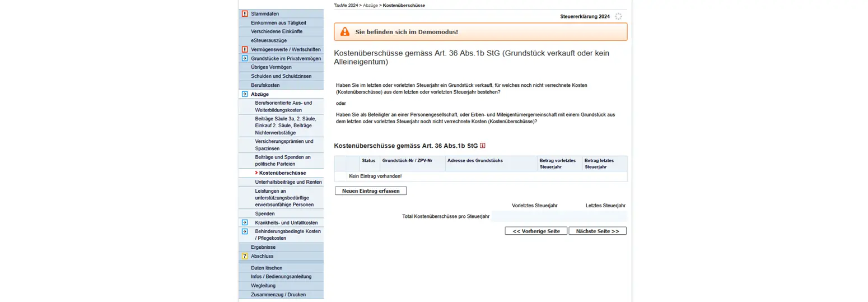This screenshot has height=302, width=868.
Task: Open Berufsorientierte Aus- und Weiterbildungskosten
Action: tap(282, 106)
